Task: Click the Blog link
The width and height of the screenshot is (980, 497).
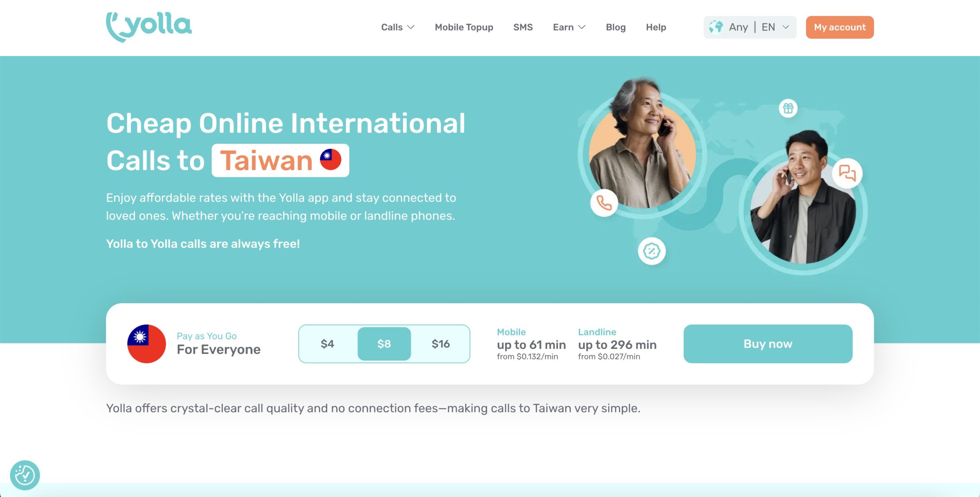Action: (x=616, y=27)
